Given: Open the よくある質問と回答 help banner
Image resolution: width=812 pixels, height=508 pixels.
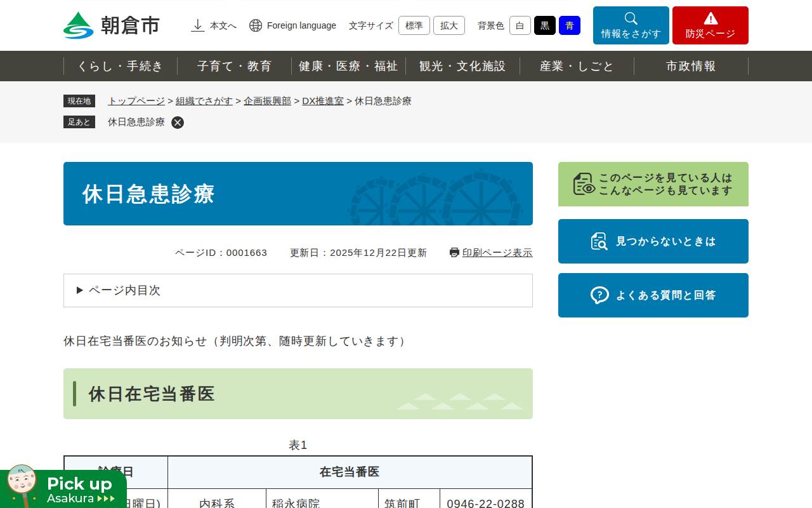Looking at the screenshot, I should pos(653,295).
